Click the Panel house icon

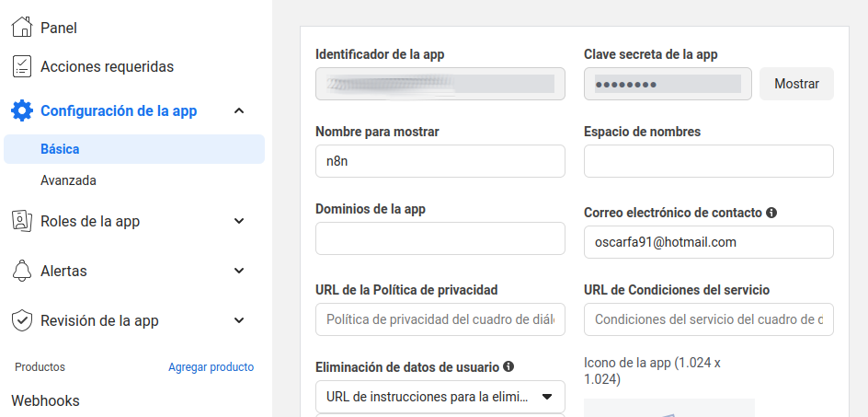(x=21, y=28)
